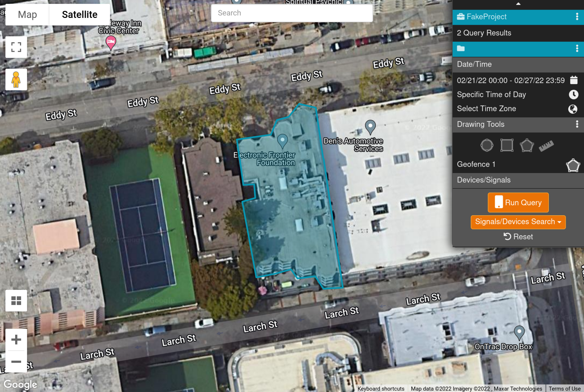This screenshot has width=584, height=392.
Task: Switch to Map view tab
Action: (27, 15)
